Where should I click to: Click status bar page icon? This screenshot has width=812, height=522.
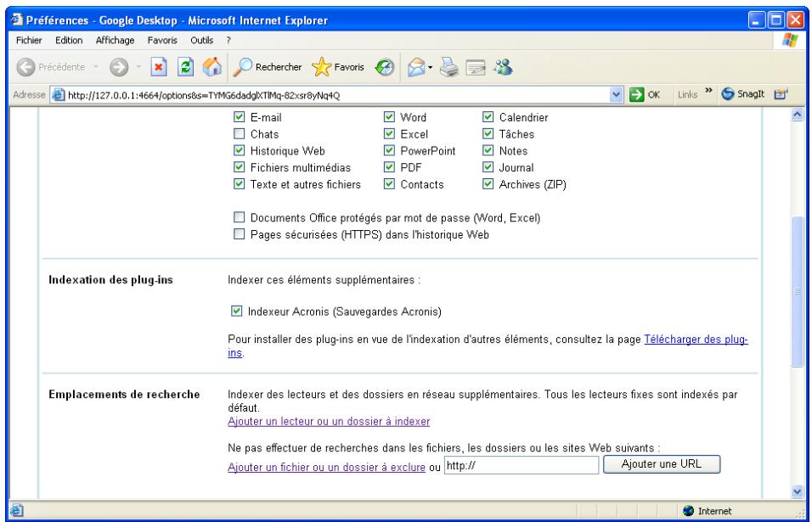click(17, 511)
